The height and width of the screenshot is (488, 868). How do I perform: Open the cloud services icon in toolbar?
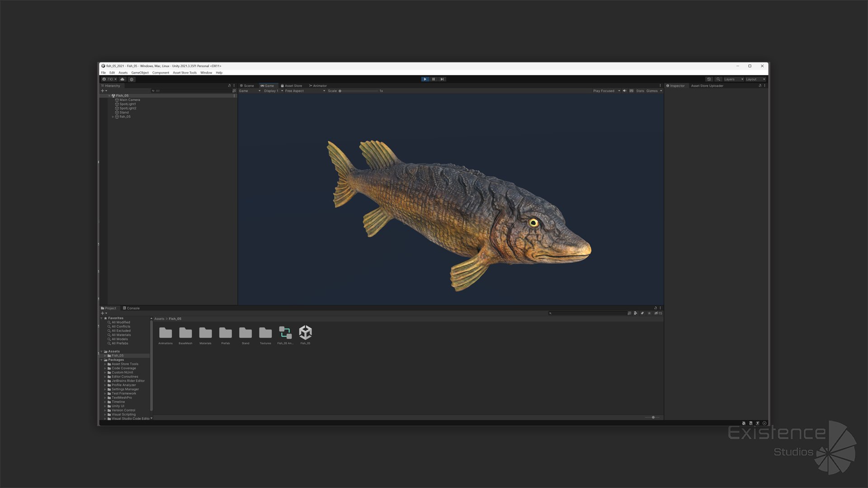click(x=122, y=79)
